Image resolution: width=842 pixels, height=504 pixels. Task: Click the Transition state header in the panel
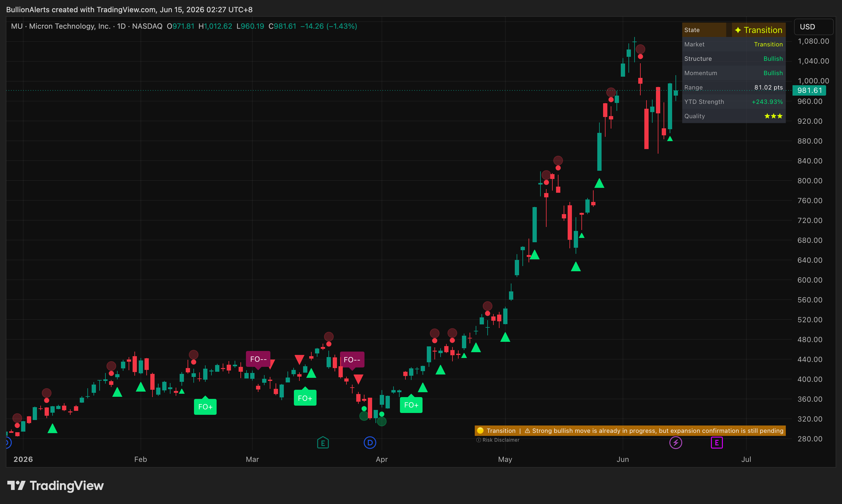[x=734, y=30]
